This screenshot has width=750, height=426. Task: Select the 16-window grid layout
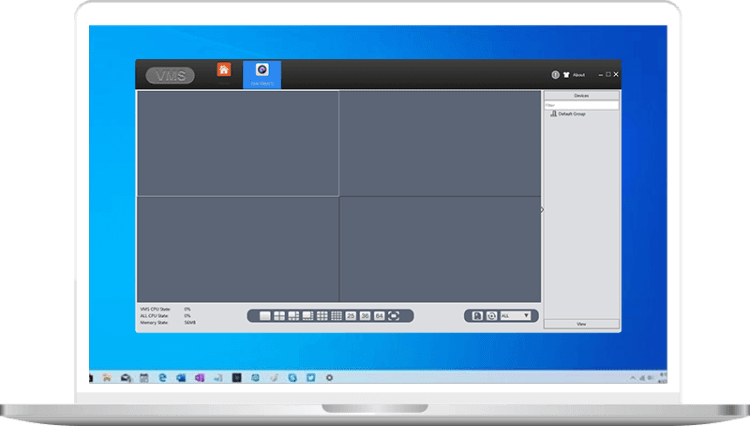pyautogui.click(x=337, y=316)
